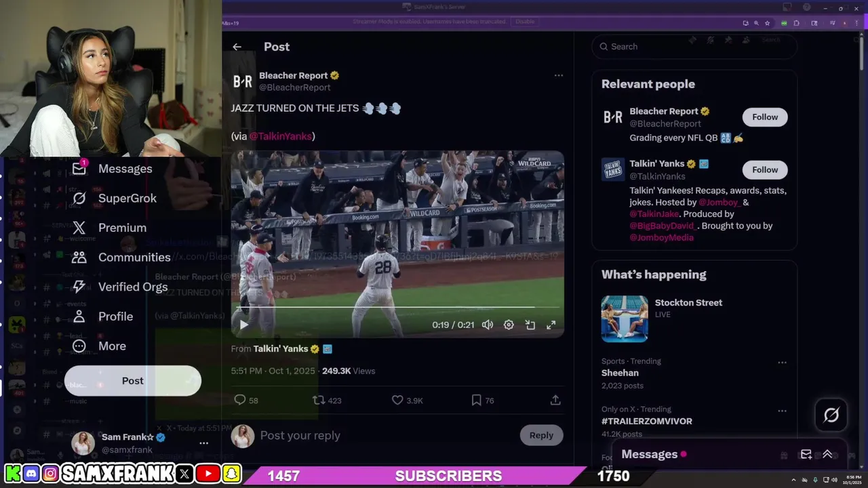Click Sam Frank avatar in sidebar
The image size is (868, 488).
[x=83, y=443]
